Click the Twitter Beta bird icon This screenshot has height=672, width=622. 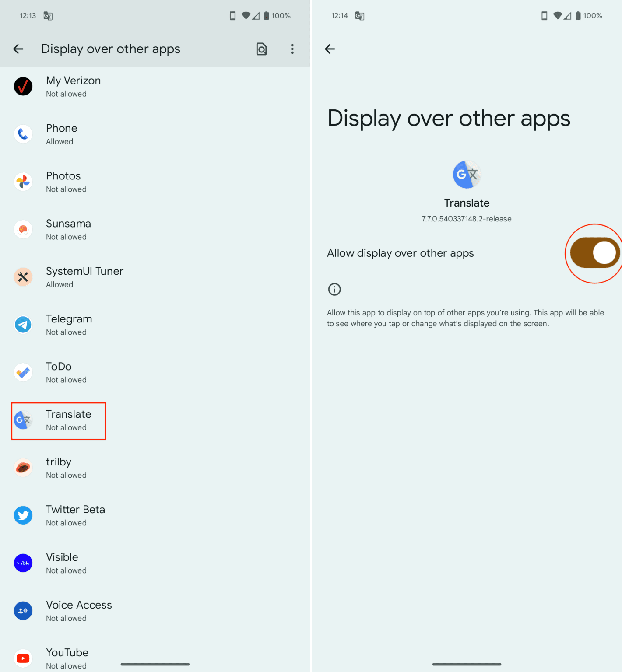click(x=23, y=515)
